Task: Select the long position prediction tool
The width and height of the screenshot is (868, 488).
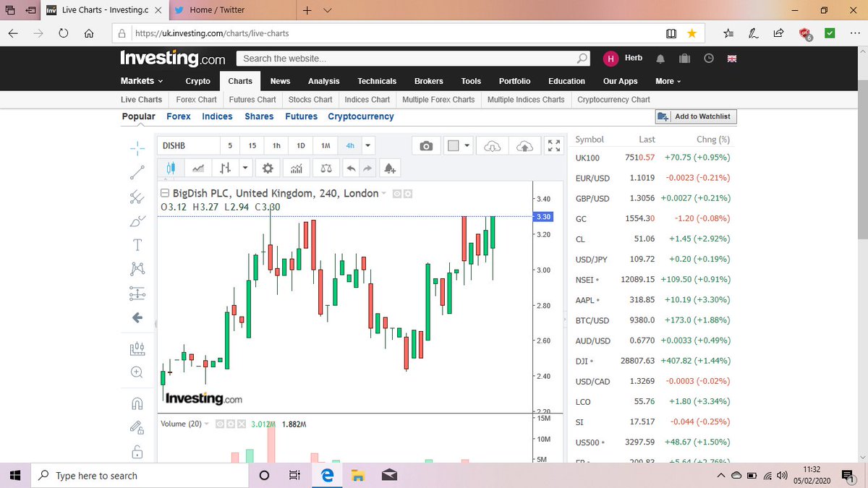Action: coord(137,294)
